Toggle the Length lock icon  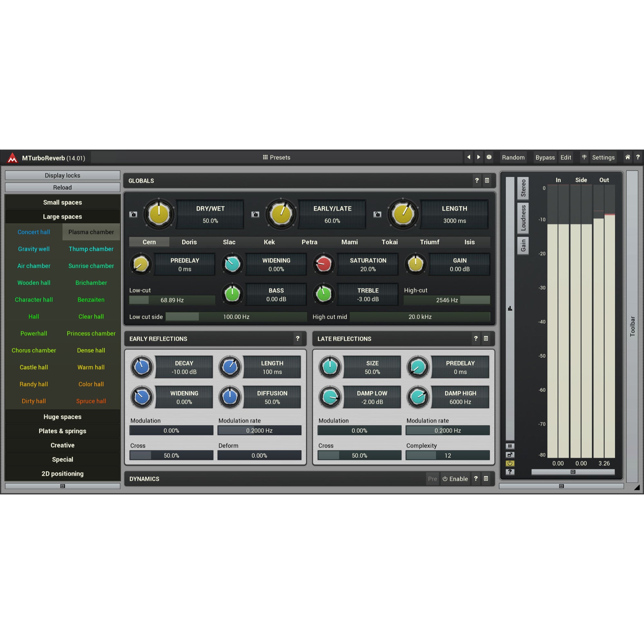coord(377,214)
